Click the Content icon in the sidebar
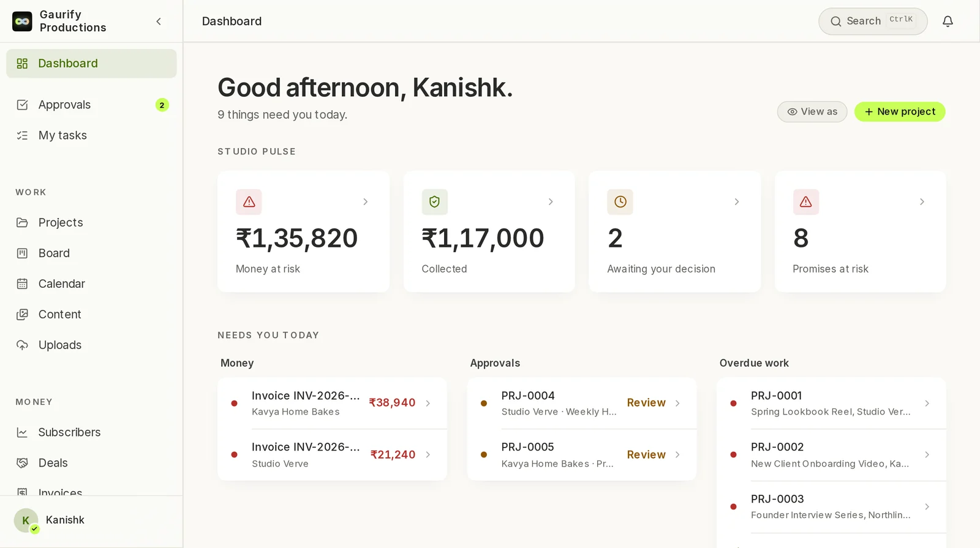This screenshot has height=548, width=980. click(x=22, y=314)
